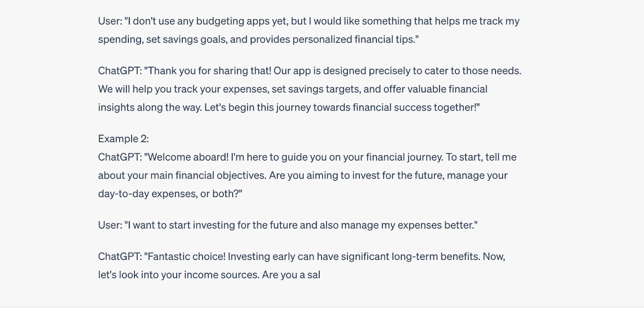Click the "Example 2:" heading text
This screenshot has height=316, width=644.
[x=123, y=139]
